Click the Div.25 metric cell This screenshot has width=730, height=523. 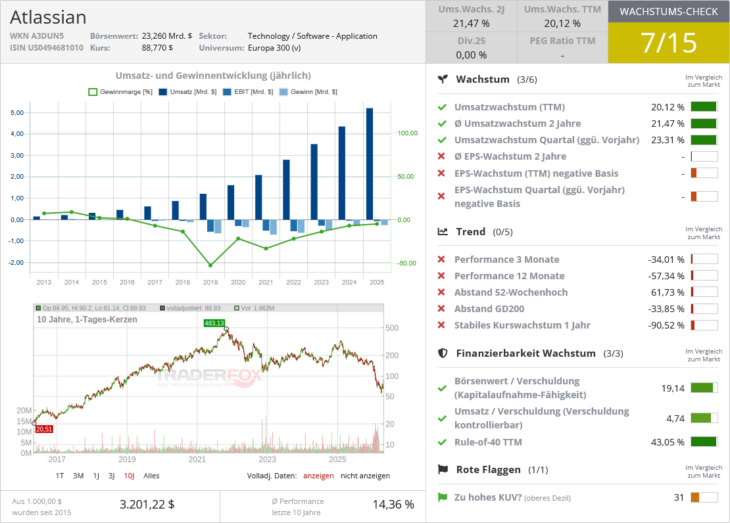coord(471,48)
